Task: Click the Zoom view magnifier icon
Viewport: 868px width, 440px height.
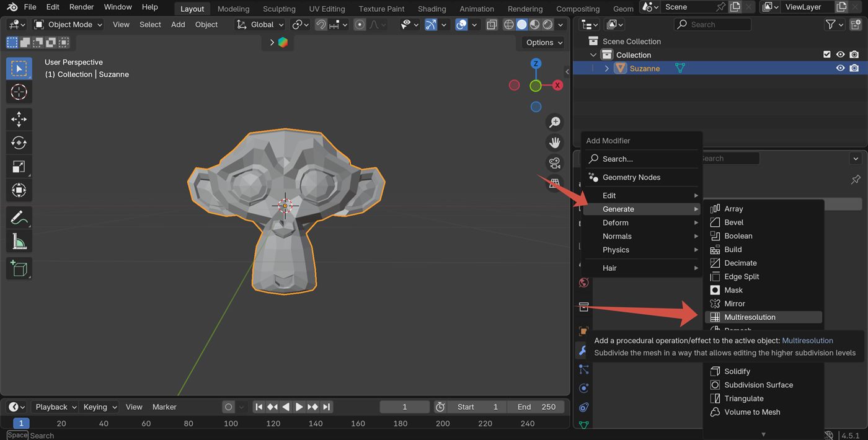Action: 554,122
